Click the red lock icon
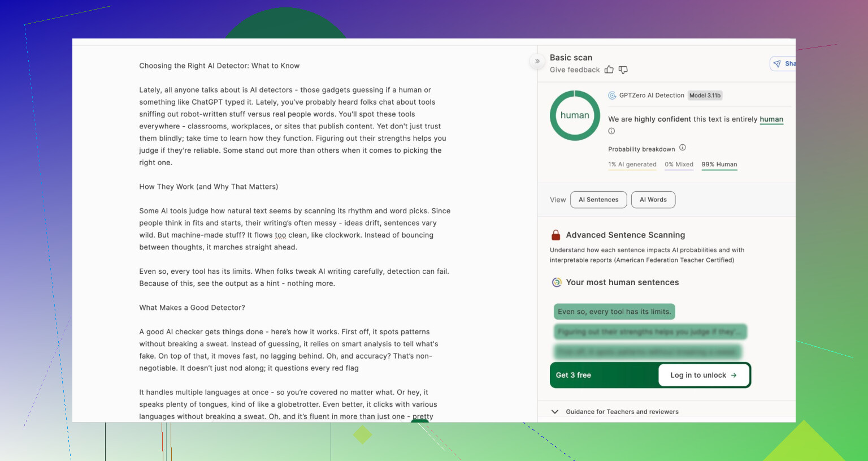Screen dimensions: 868x461 pos(555,235)
